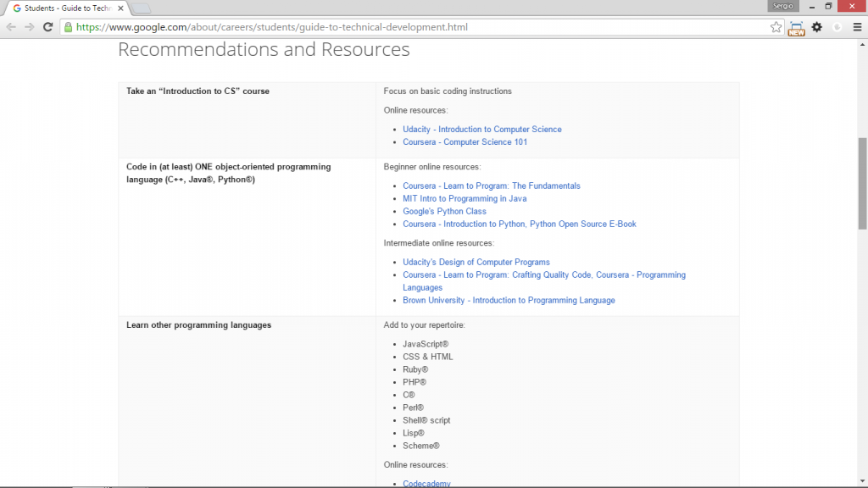This screenshot has height=488, width=868.
Task: Open the Chrome menu with the hamburger icon
Action: click(x=857, y=26)
